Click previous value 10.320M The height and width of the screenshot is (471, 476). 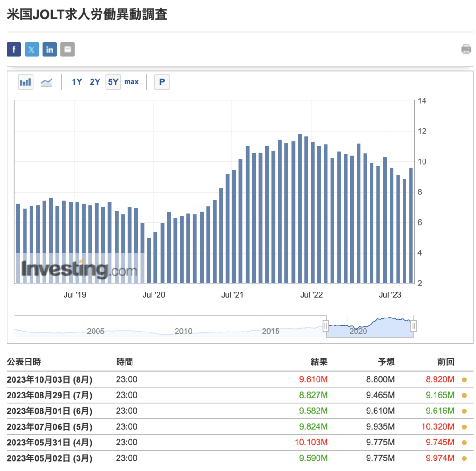tap(438, 427)
